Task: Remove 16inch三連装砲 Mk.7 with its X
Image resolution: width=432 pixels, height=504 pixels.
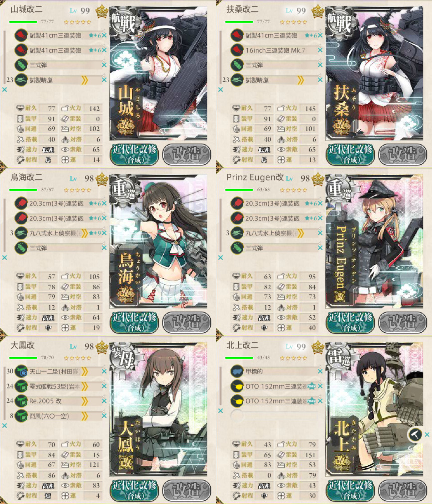Action: point(320,50)
